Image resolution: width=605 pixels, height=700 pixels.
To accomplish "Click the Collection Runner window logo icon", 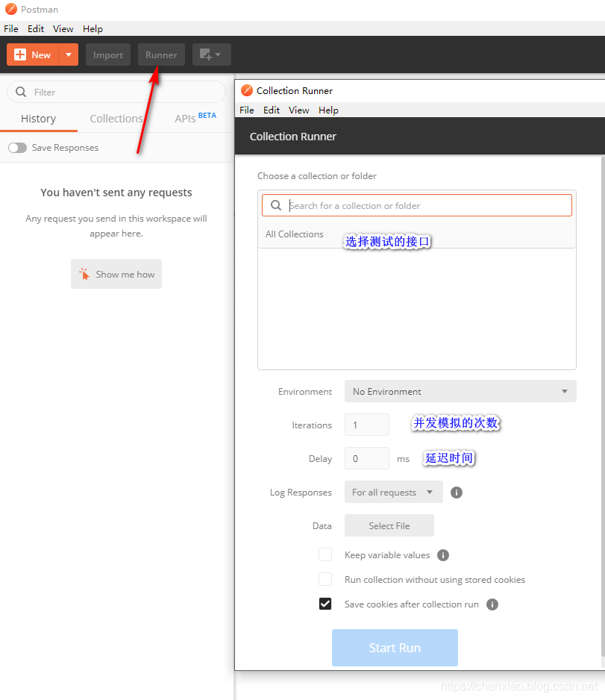I will 247,90.
